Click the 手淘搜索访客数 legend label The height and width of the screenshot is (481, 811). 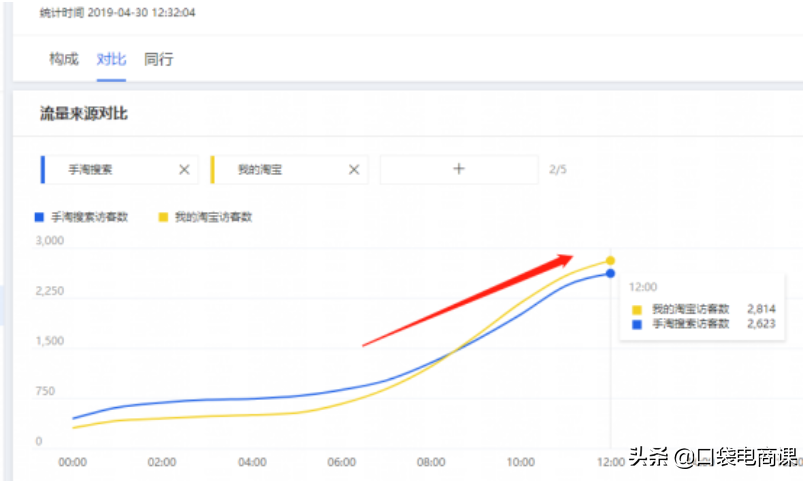(x=89, y=217)
